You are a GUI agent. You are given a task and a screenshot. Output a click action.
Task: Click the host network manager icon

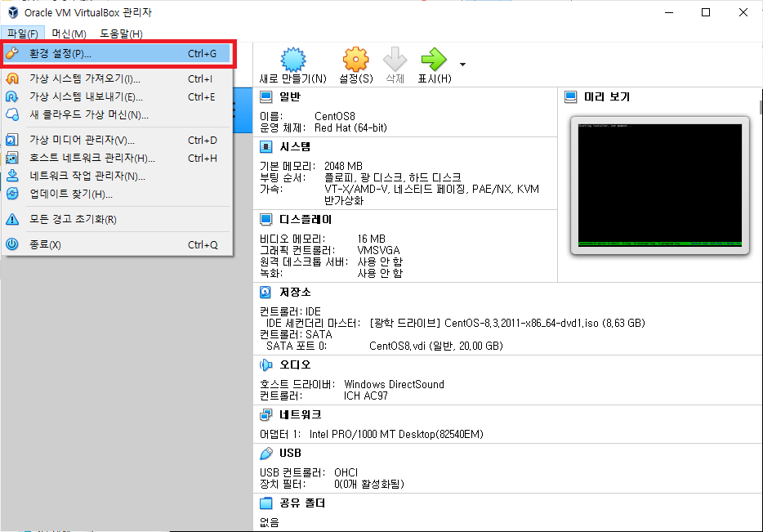tap(12, 158)
